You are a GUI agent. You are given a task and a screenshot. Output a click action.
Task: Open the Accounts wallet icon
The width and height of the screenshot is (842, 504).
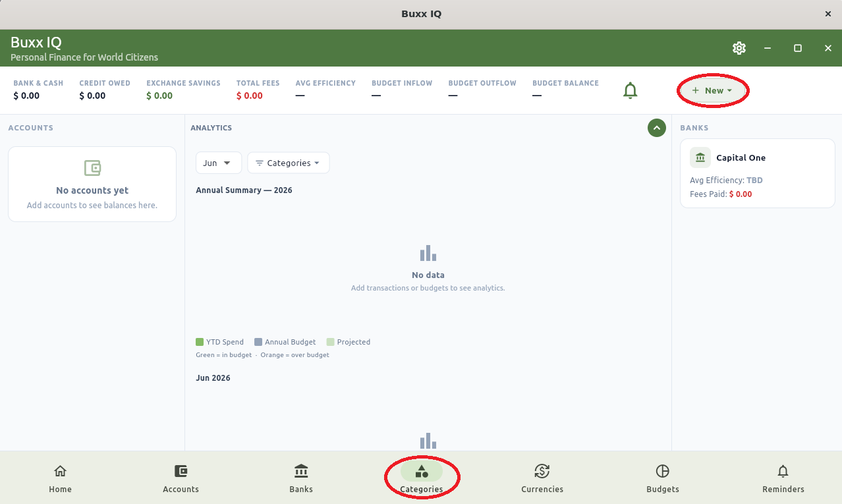coord(181,471)
